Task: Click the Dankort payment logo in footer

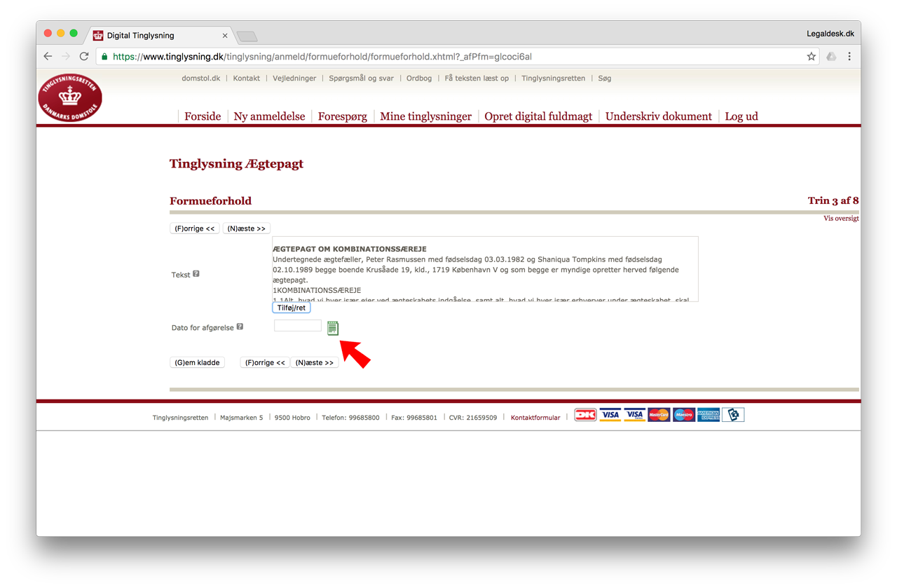Action: [x=585, y=415]
